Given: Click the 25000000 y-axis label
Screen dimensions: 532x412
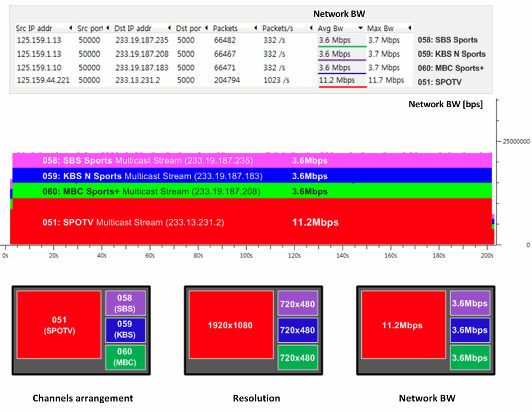Looking at the screenshot, I should click(x=516, y=141).
